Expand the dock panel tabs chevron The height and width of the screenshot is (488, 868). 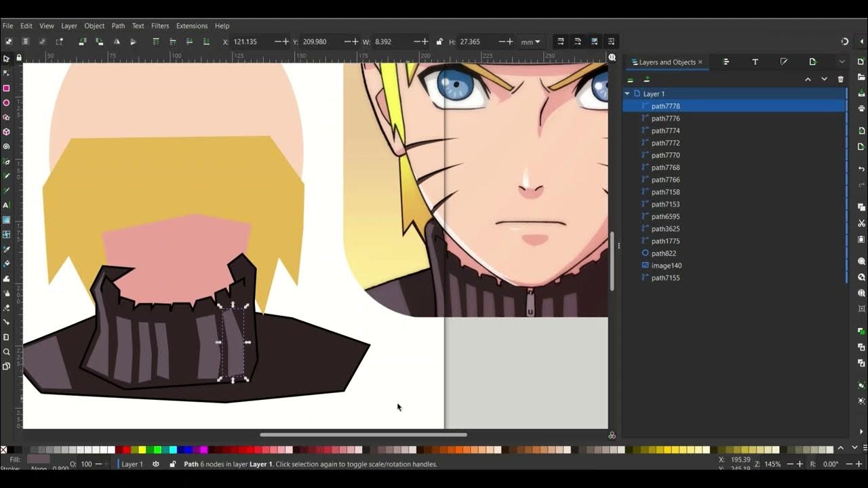(842, 62)
